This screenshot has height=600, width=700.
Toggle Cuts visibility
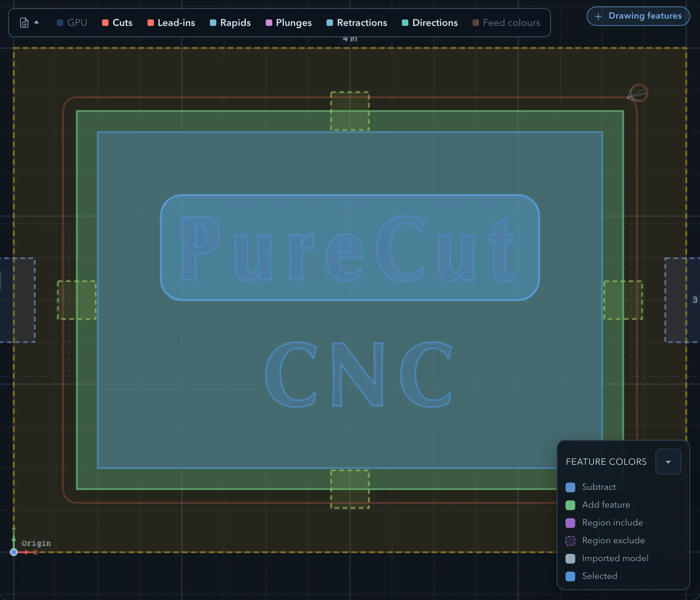pos(117,23)
